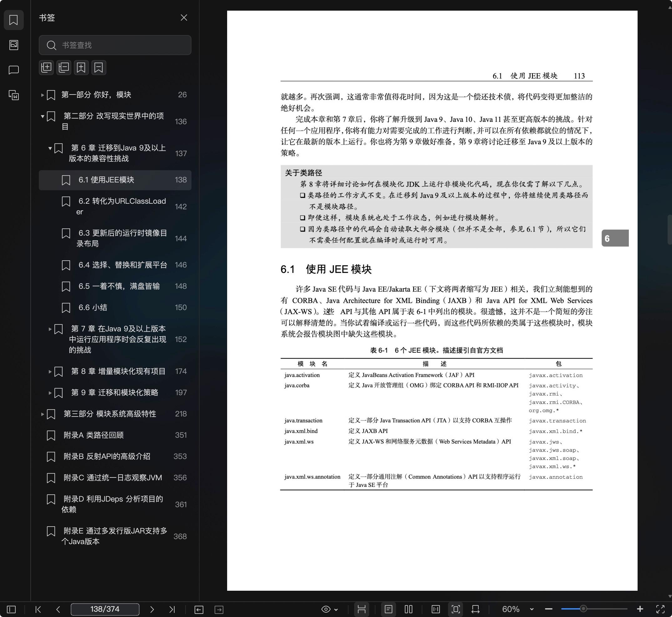Toggle fit page to window

456,609
